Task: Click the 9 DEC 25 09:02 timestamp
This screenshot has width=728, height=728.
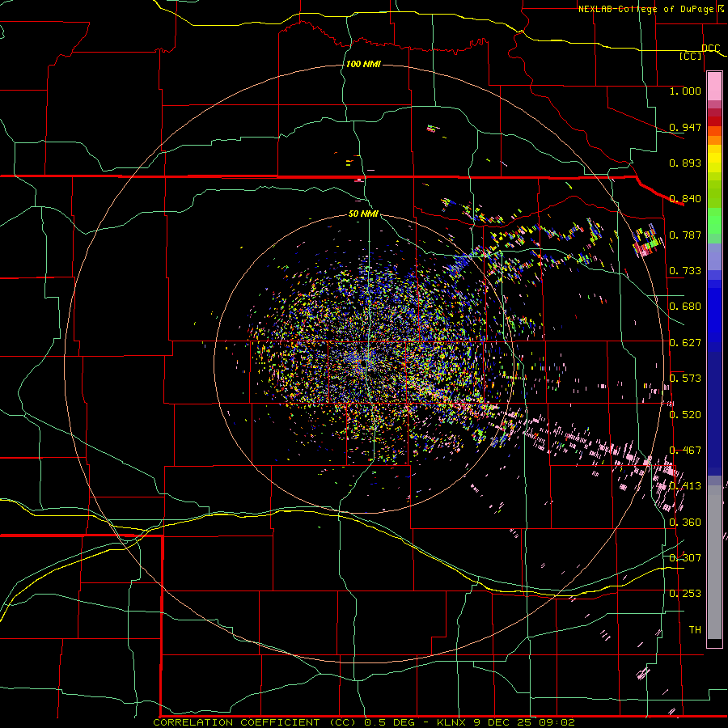Action: 524,722
